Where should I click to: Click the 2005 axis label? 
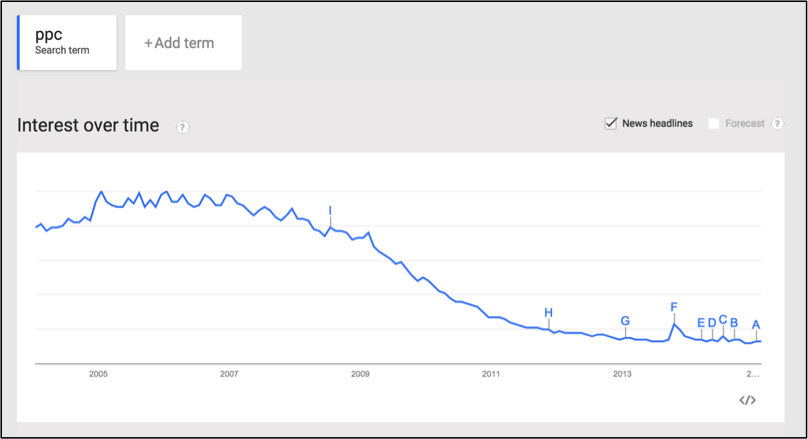coord(98,374)
